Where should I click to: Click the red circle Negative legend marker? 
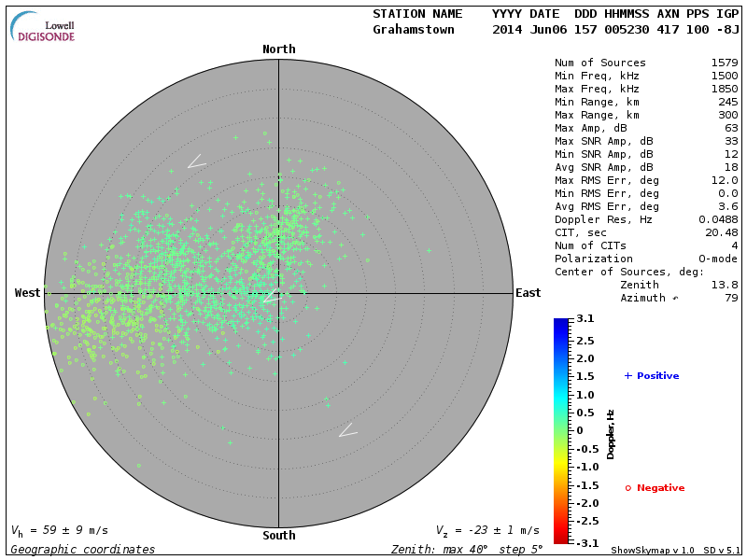pos(627,488)
